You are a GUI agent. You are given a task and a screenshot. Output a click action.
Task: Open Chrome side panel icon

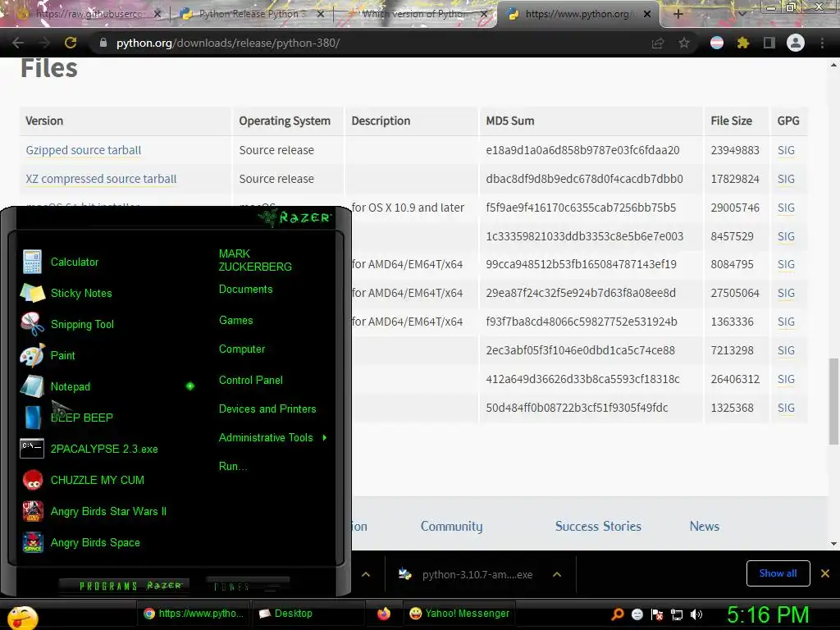tap(769, 43)
